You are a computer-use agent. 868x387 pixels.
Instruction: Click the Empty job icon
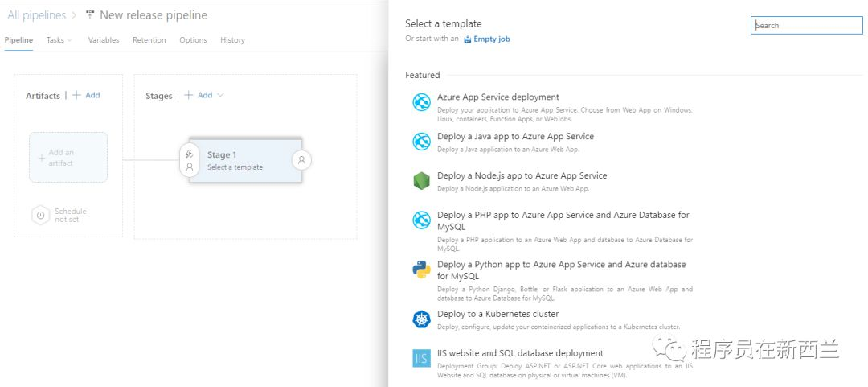[x=467, y=39]
